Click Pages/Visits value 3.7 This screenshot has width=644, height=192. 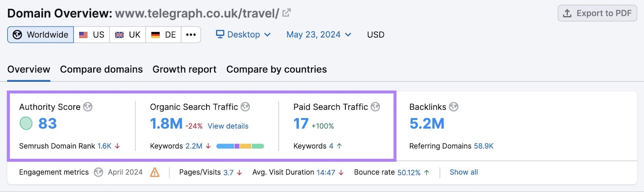(228, 172)
